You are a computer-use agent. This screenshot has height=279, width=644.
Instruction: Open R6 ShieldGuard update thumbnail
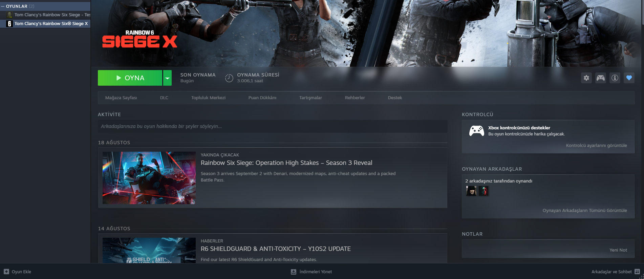149,250
